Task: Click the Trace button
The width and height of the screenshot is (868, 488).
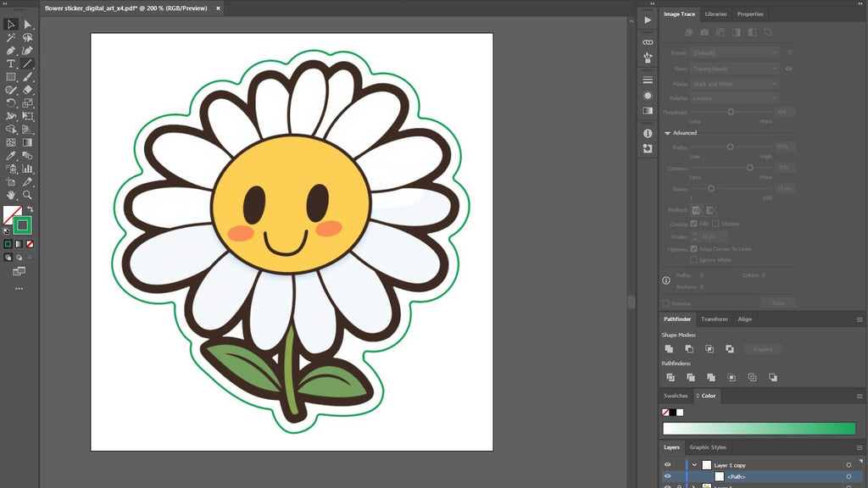Action: click(778, 302)
